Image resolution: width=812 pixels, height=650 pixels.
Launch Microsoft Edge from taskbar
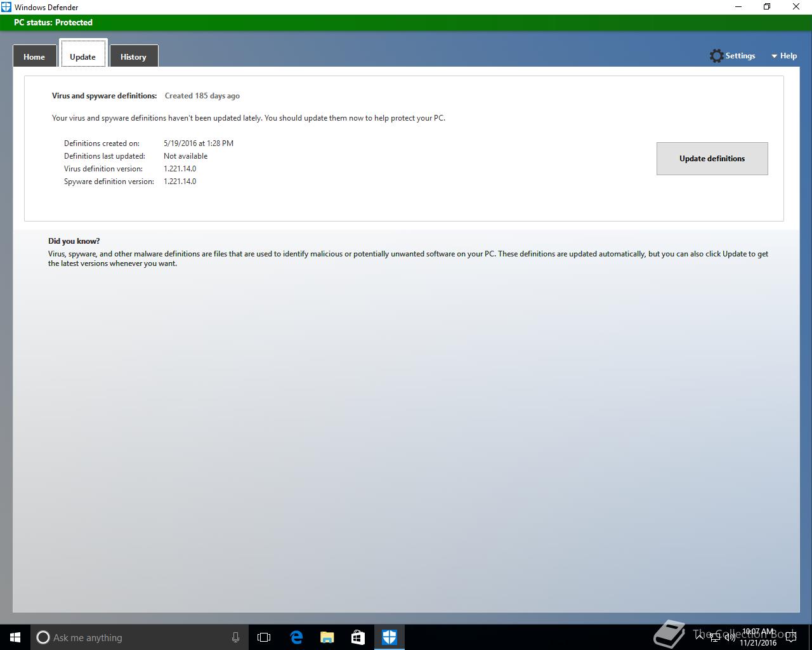(296, 637)
